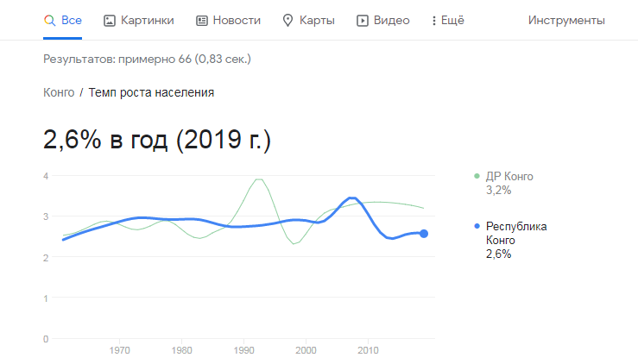Click the Конго breadcrumb link
This screenshot has height=364, width=638.
click(x=59, y=93)
